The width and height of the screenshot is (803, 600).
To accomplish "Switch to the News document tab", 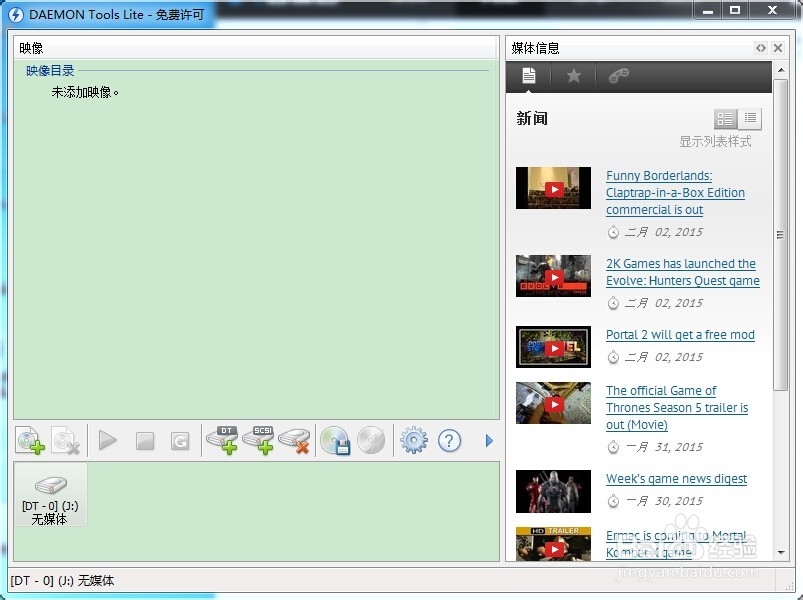I will click(529, 76).
